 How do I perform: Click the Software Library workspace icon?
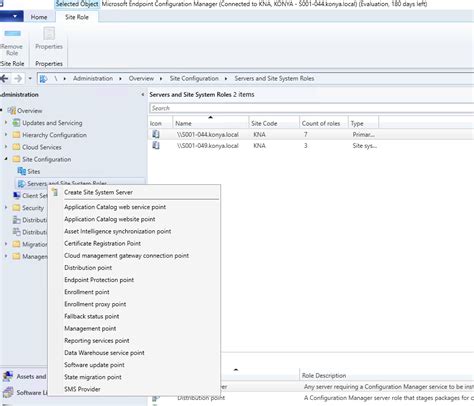coord(8,392)
